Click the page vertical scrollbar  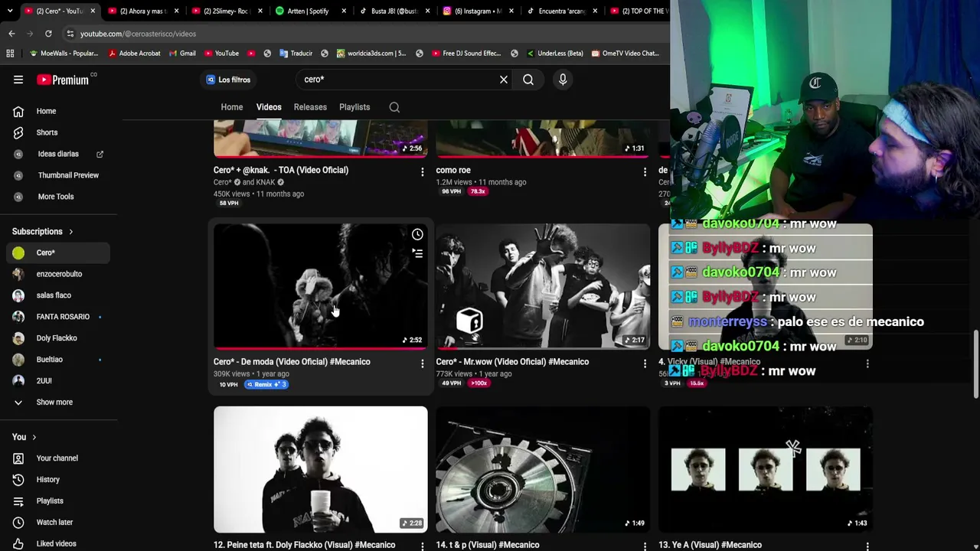tap(975, 364)
